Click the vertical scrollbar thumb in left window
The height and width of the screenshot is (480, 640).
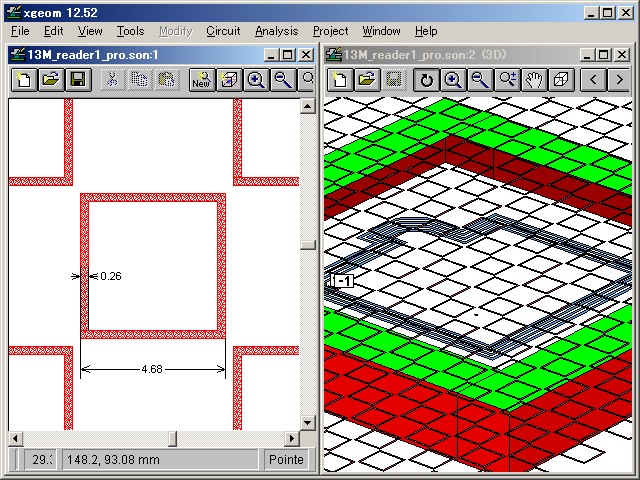click(307, 244)
